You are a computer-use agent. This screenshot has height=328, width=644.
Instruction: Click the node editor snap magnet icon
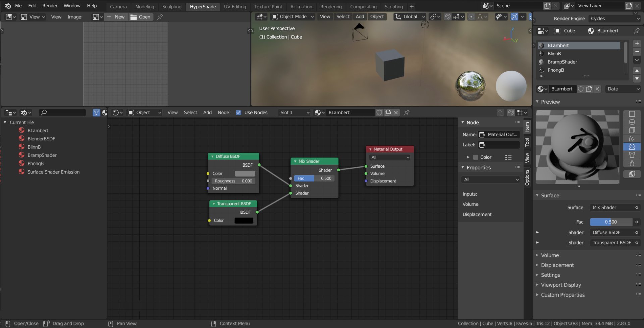(x=511, y=113)
